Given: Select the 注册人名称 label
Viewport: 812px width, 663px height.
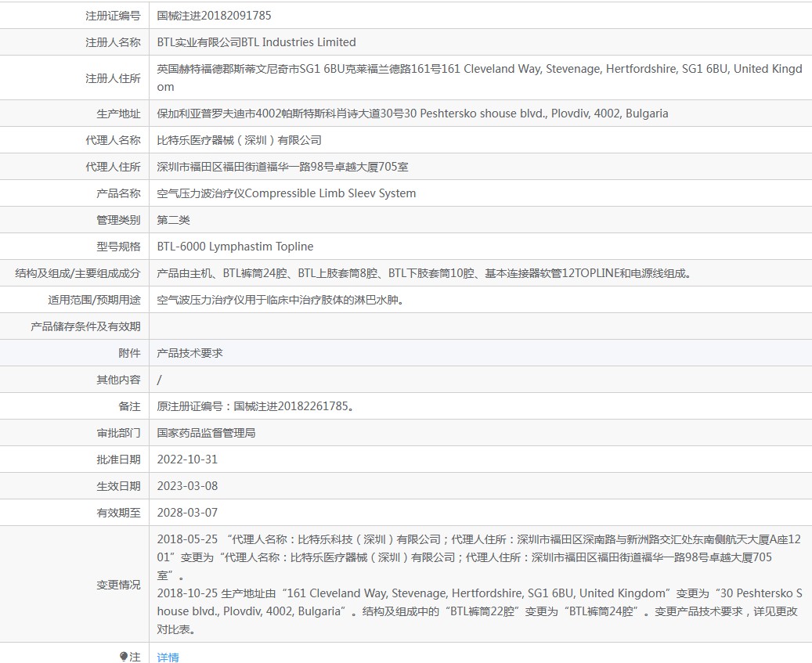Looking at the screenshot, I should [x=113, y=42].
